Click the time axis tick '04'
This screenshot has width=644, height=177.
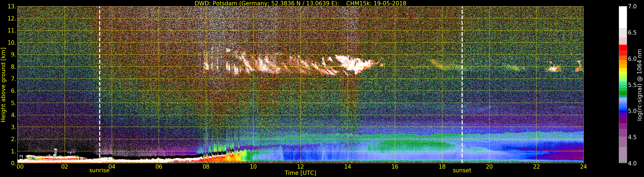tap(112, 167)
